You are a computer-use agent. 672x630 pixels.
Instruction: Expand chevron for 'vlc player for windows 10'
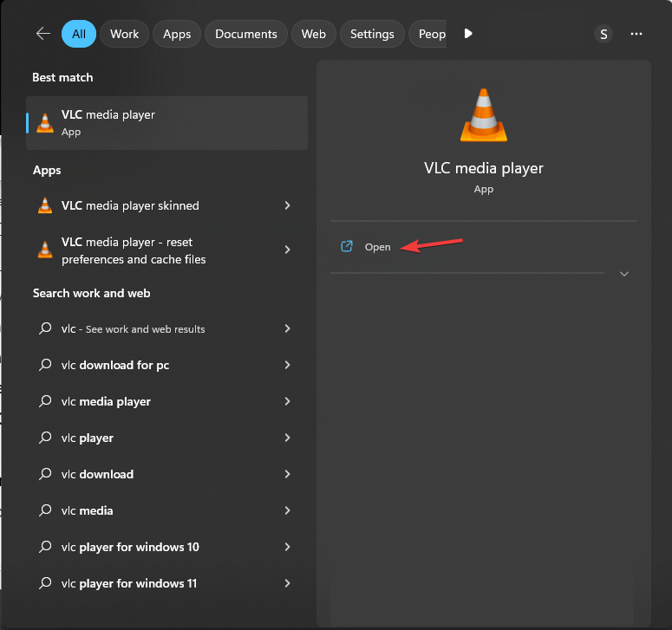(287, 547)
